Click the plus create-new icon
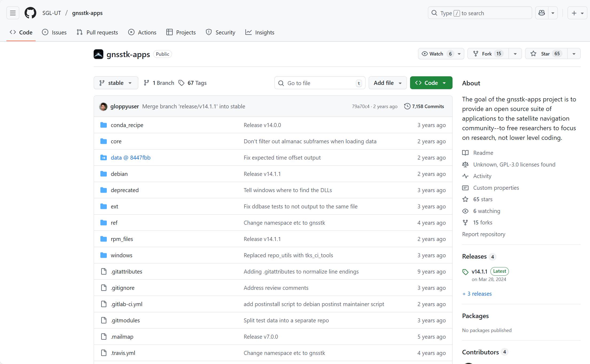This screenshot has width=590, height=364. [574, 13]
